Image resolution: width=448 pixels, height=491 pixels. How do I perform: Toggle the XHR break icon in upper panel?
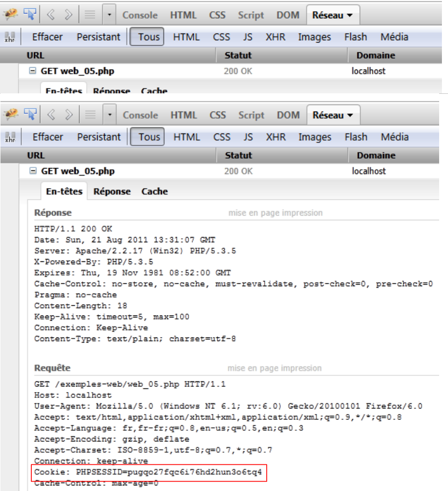coord(8,37)
